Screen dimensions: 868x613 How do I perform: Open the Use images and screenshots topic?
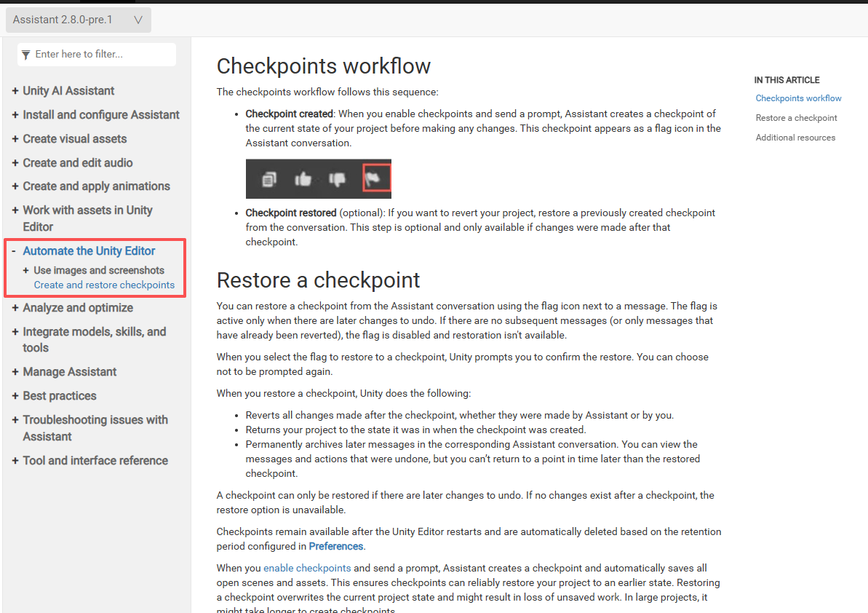(99, 270)
